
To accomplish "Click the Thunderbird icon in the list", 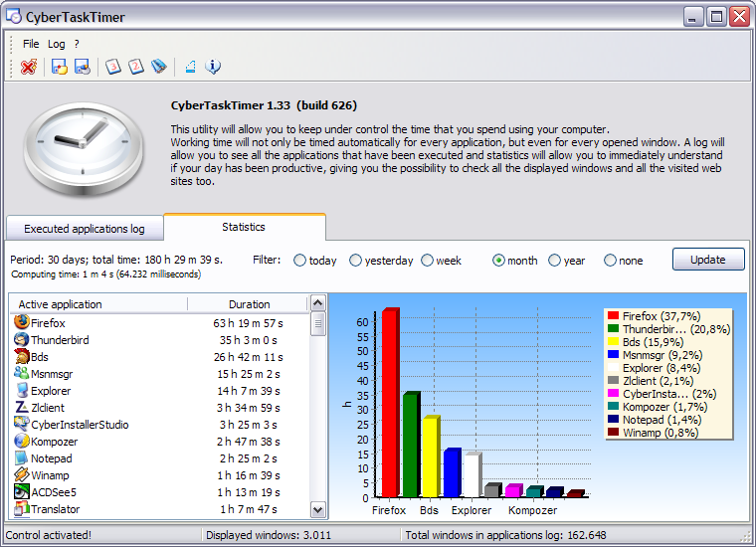I will pos(22,339).
